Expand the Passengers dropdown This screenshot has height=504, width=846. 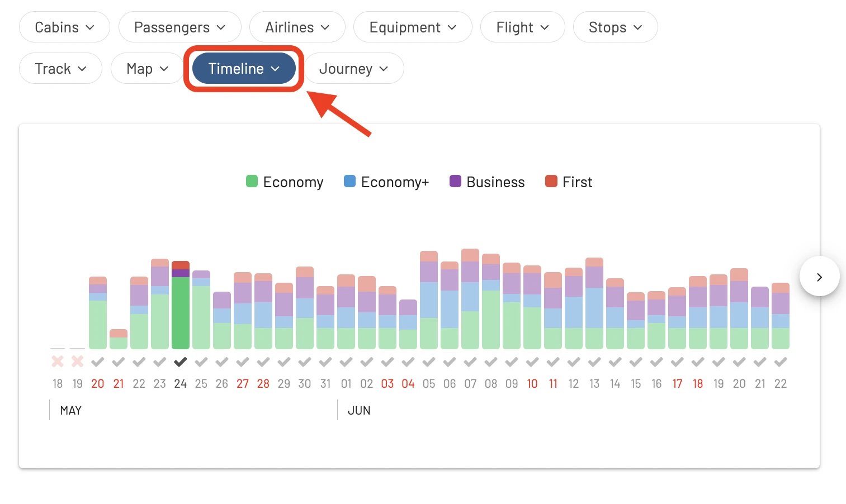[x=179, y=27]
